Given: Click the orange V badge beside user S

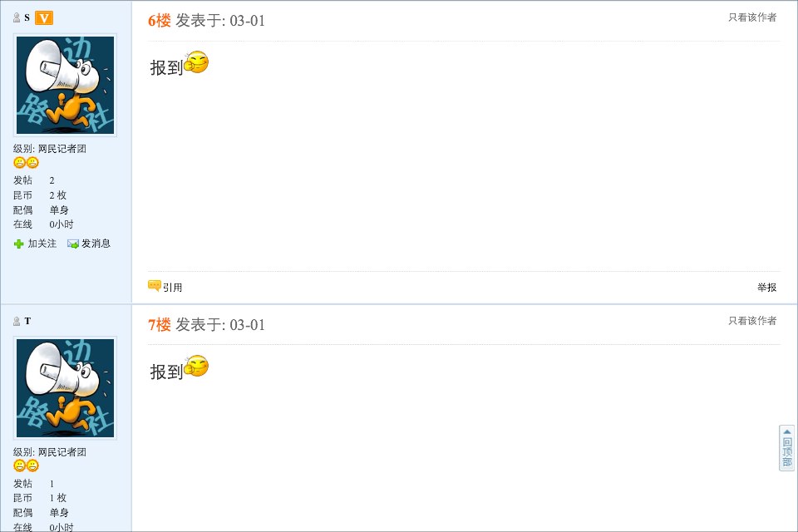Looking at the screenshot, I should coord(44,17).
